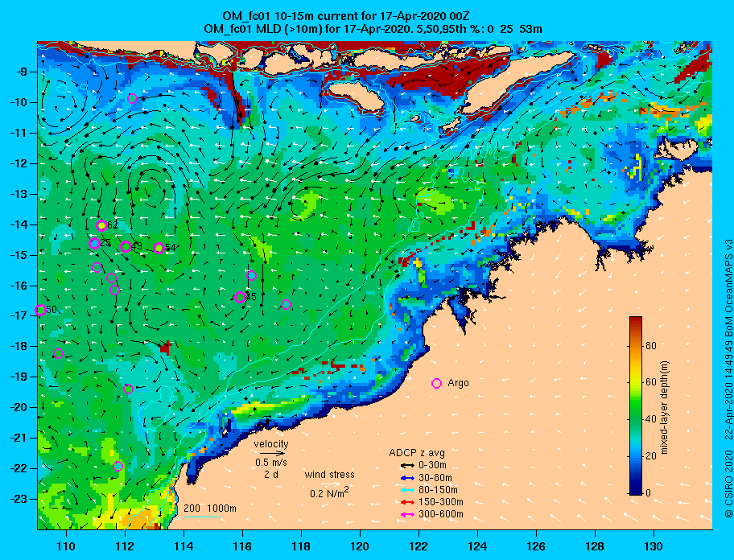Click the Argo marker labeled 62
Screen dimensions: 734x560
(101, 225)
